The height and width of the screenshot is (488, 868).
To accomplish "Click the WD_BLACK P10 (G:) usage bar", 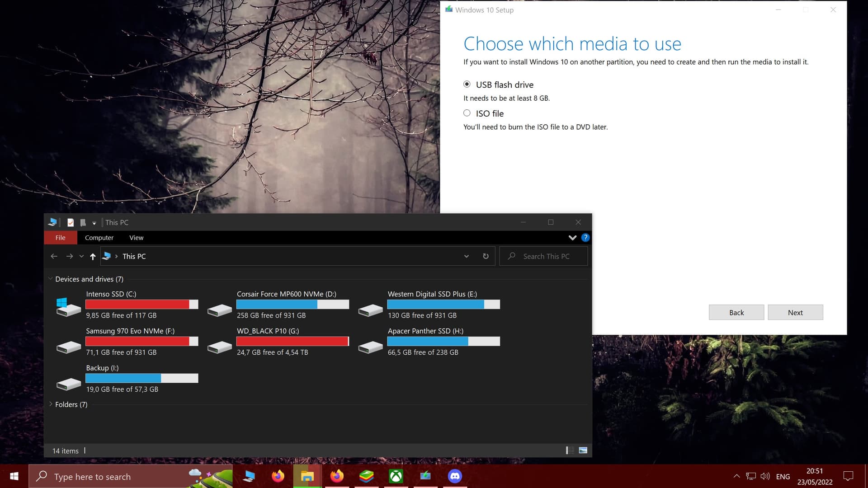I will [292, 342].
